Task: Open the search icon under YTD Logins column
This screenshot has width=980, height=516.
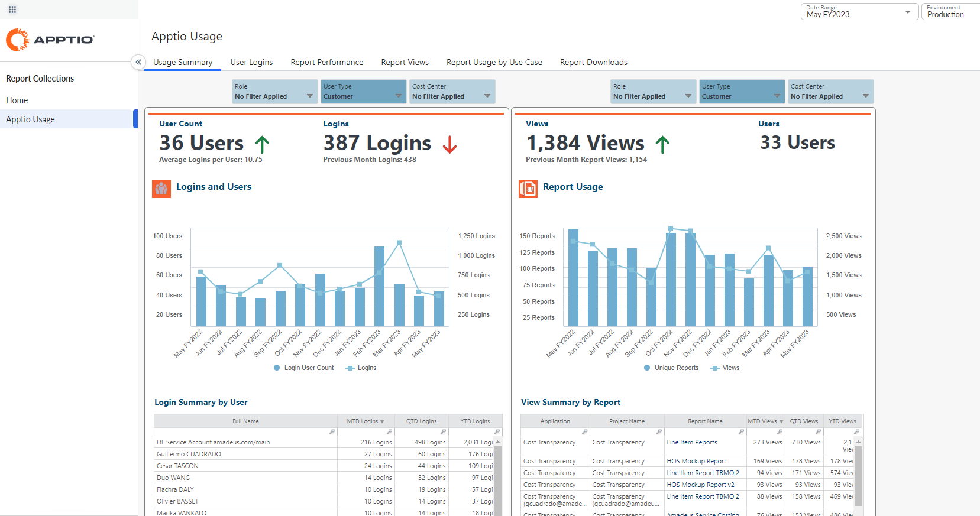Action: point(497,432)
